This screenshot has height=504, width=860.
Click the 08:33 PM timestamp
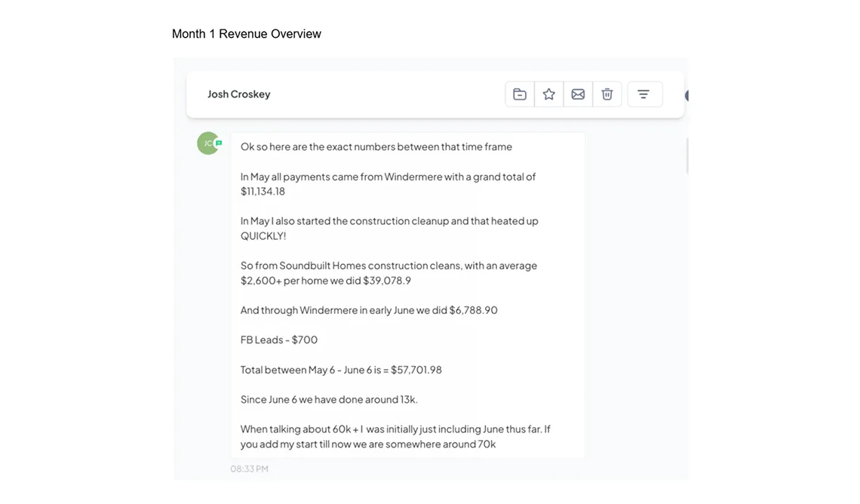(x=249, y=469)
